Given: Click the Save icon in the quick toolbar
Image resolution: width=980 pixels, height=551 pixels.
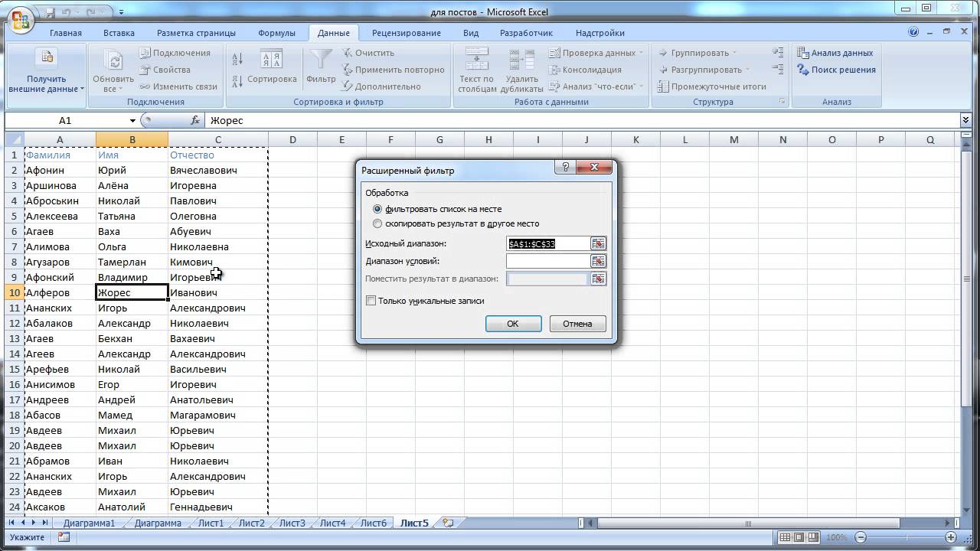Looking at the screenshot, I should point(49,12).
